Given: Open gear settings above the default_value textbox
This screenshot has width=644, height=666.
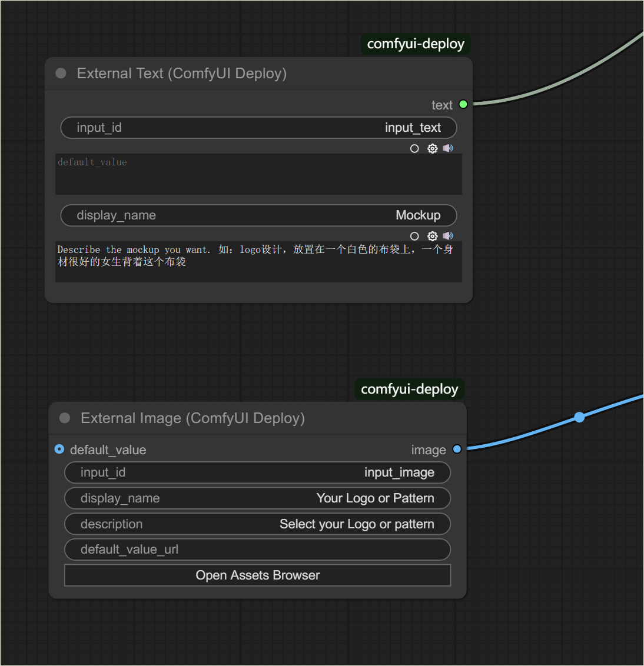Looking at the screenshot, I should click(x=432, y=148).
